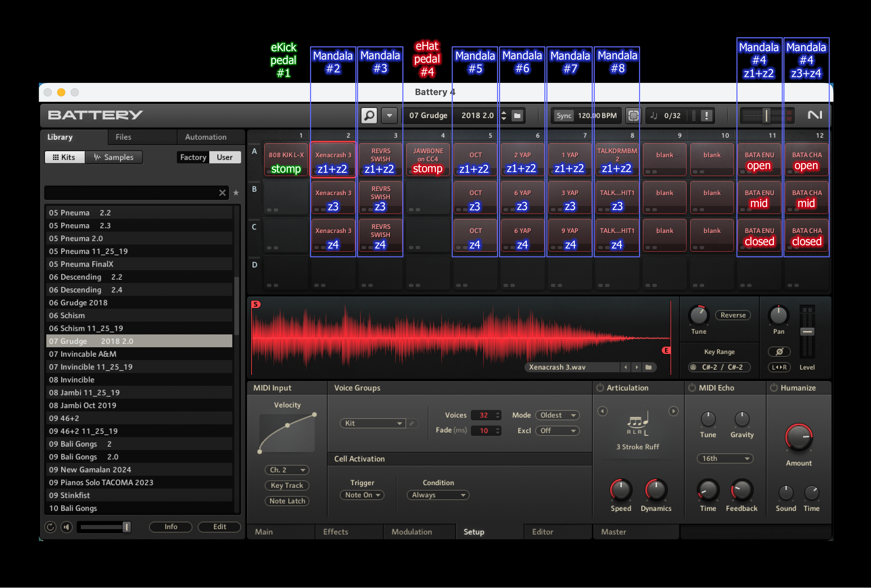Click the Edit button in library footer
The height and width of the screenshot is (588, 871).
[x=219, y=527]
